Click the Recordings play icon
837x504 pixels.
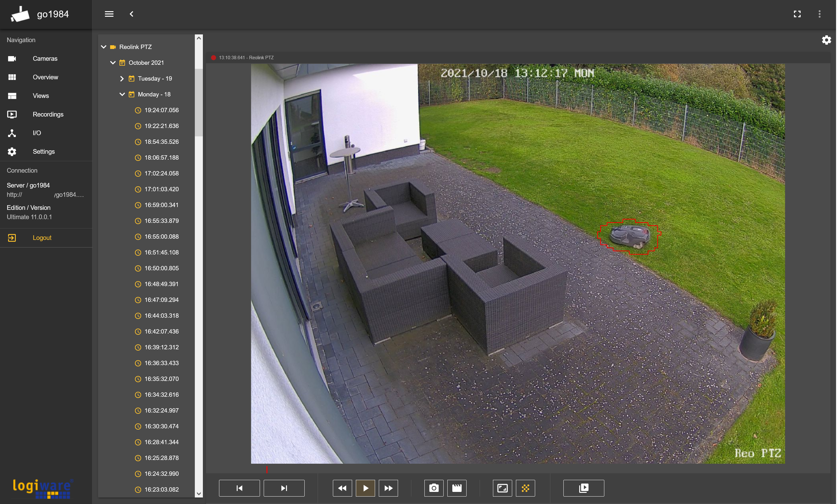coord(12,114)
